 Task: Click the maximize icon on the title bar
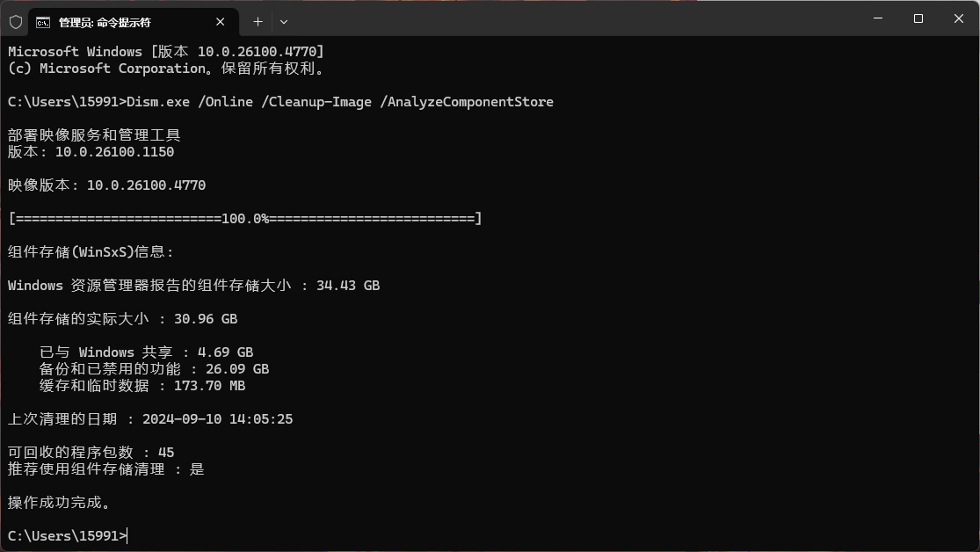(918, 18)
